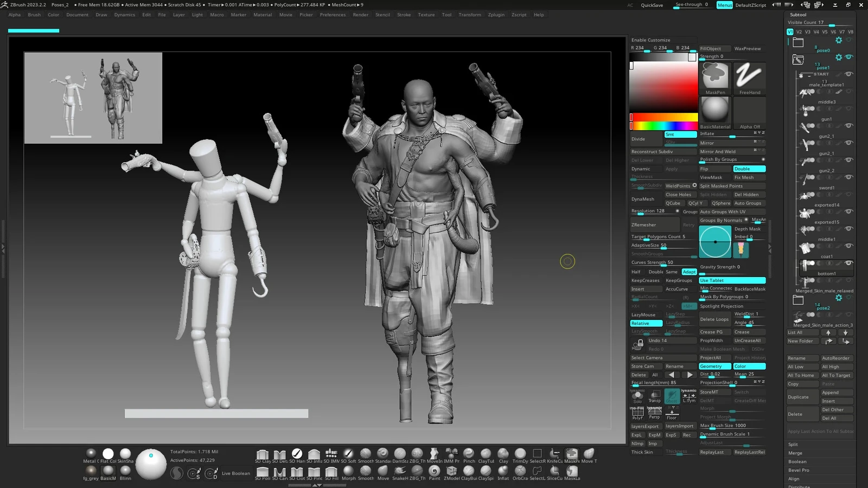Select the Pinch brush
Screen dimensions: 868x488
pos(469,454)
